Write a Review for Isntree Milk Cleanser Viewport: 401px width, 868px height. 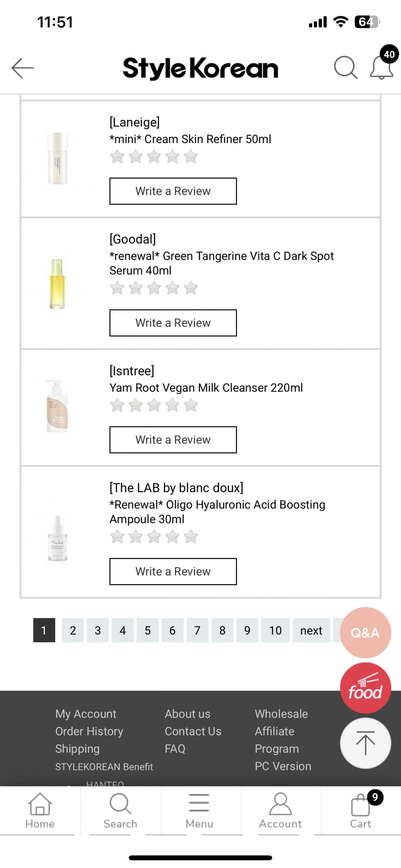pyautogui.click(x=173, y=440)
